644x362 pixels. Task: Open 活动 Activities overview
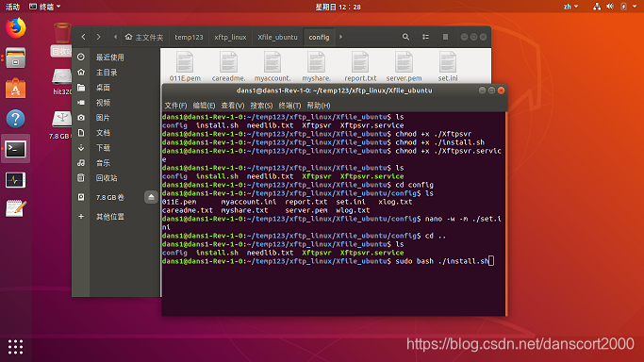[x=12, y=7]
